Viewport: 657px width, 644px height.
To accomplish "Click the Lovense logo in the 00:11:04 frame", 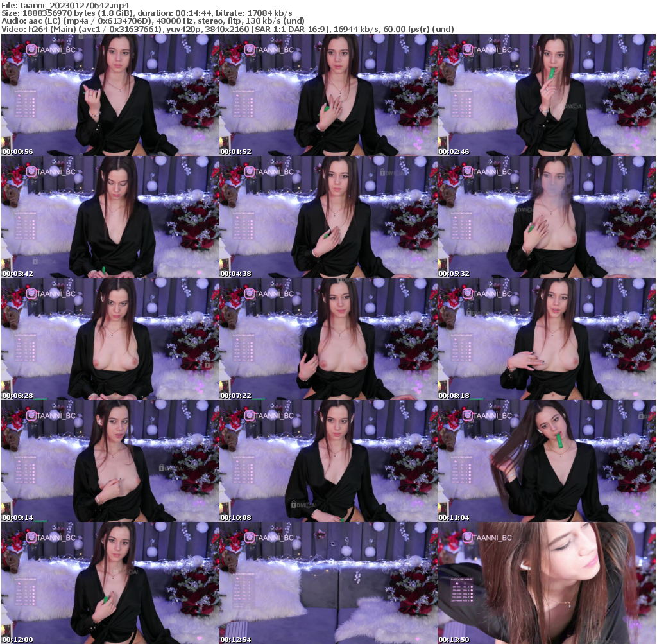I will click(461, 457).
